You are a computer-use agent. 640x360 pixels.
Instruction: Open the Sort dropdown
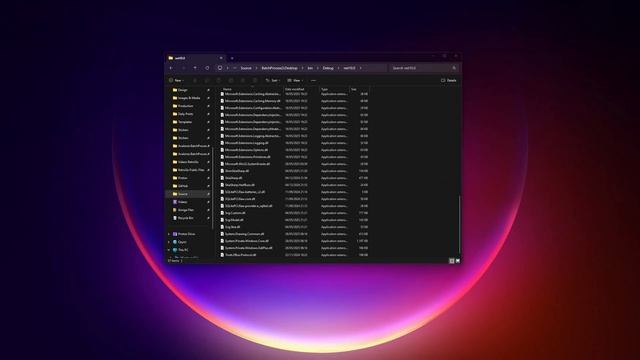(273, 80)
